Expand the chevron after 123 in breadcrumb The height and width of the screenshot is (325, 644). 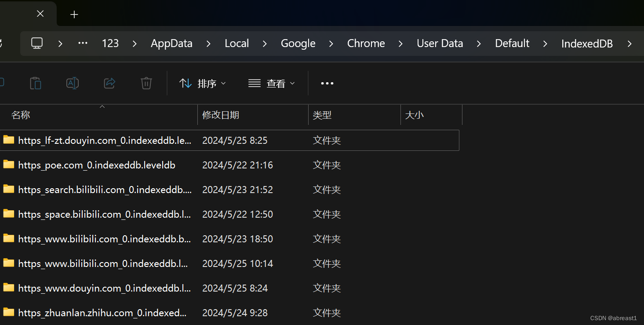coord(135,44)
